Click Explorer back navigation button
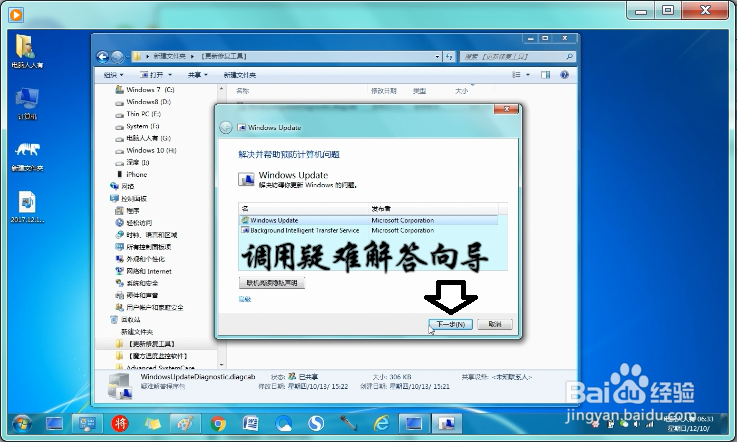The image size is (737, 442). [102, 57]
